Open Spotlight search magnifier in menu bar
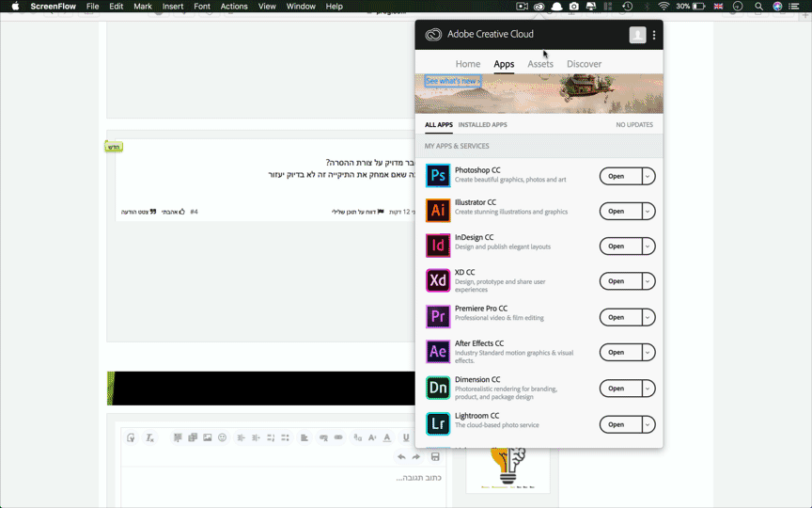The height and width of the screenshot is (508, 812). (x=758, y=7)
